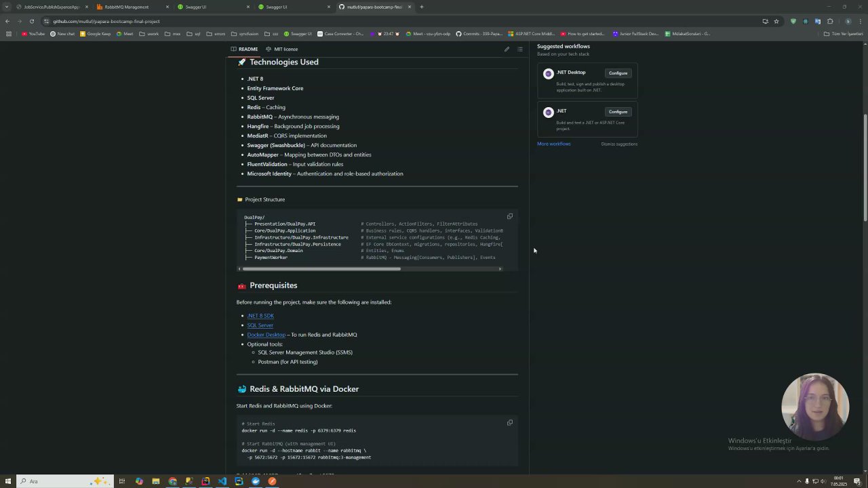Click the 'Suggested workflows' heading
The height and width of the screenshot is (488, 868).
(564, 46)
